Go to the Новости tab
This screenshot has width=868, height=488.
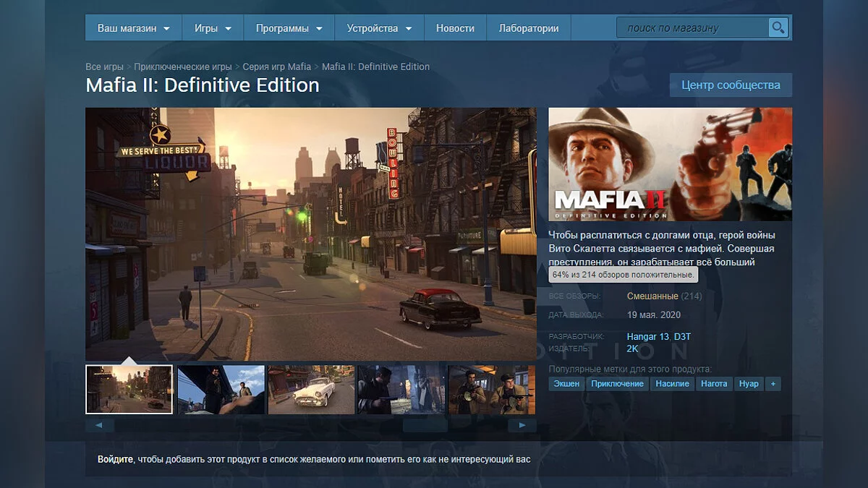[x=455, y=28]
